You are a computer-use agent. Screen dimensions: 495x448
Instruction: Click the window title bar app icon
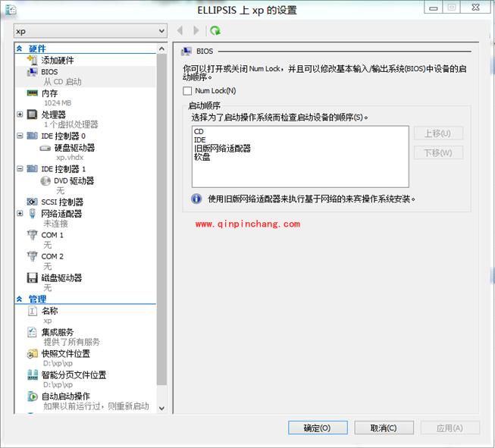pos(11,10)
